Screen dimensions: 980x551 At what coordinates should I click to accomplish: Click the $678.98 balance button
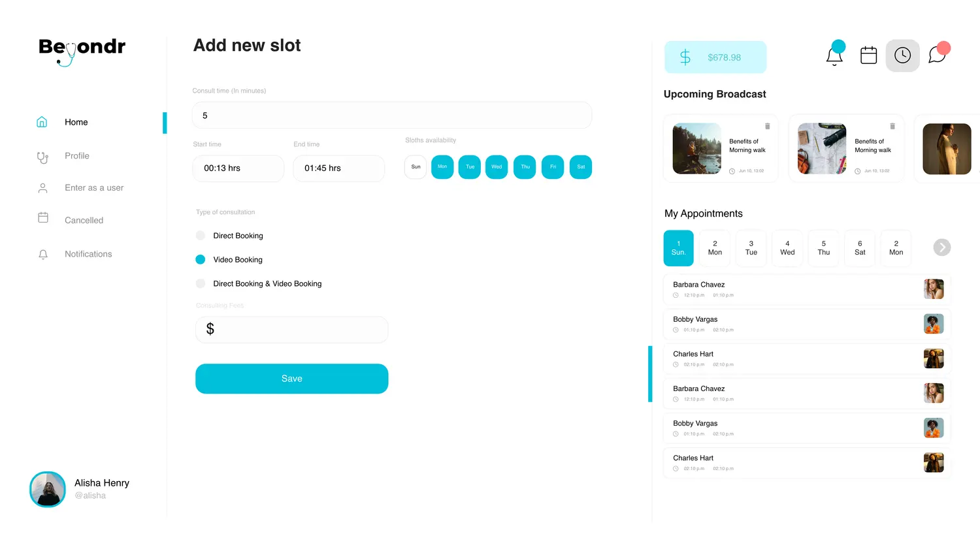(715, 57)
